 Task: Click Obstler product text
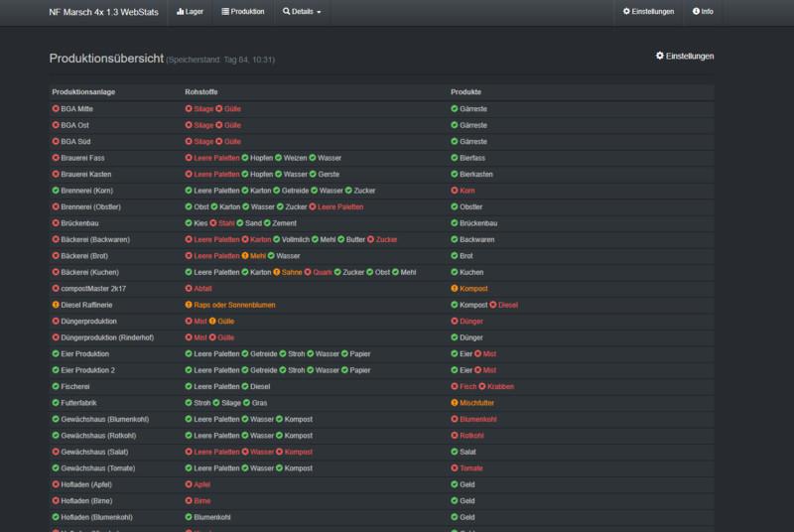[x=470, y=206]
